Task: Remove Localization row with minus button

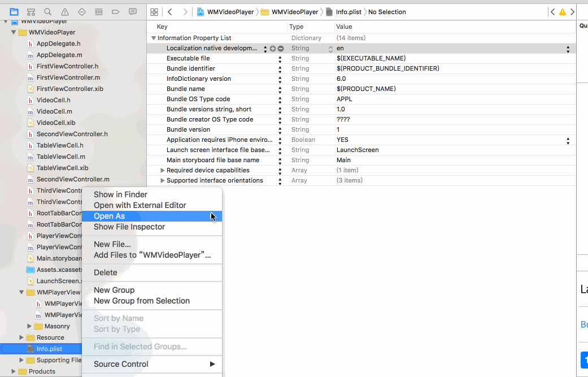Action: (x=281, y=49)
